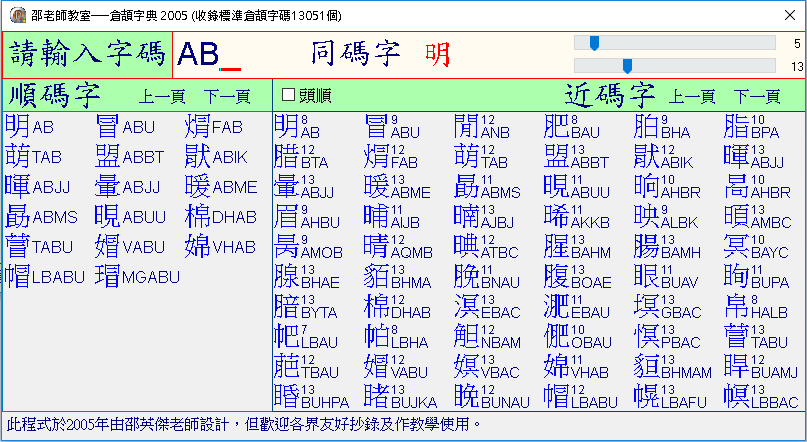807x442 pixels.
Task: Pick the 腊 BTA entry in 近碼字
Action: (301, 156)
